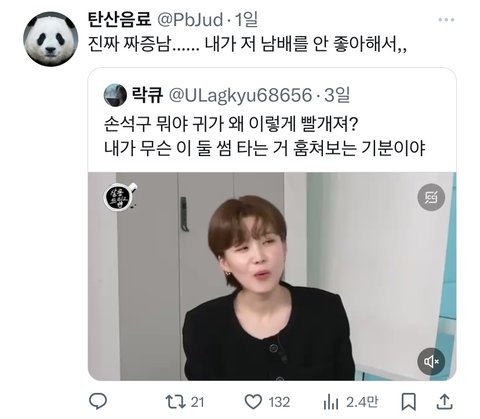Open the @ULagkyu68656 handle link
Screen dimensions: 480x419
tap(240, 95)
